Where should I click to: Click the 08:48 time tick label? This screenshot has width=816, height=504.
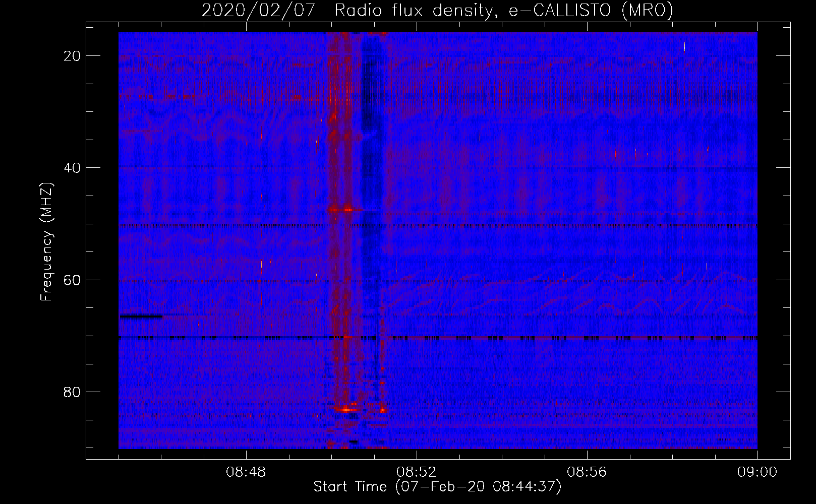click(246, 472)
